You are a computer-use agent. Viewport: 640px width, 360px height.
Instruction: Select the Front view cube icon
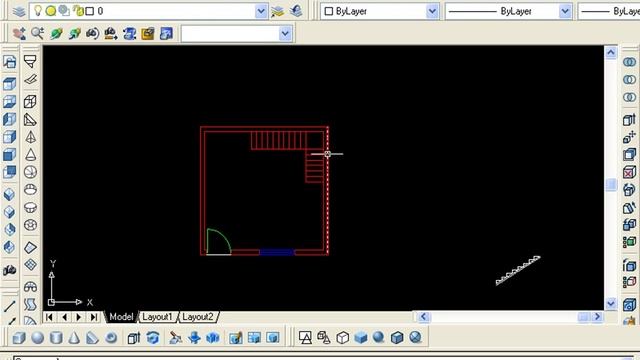coord(10,154)
